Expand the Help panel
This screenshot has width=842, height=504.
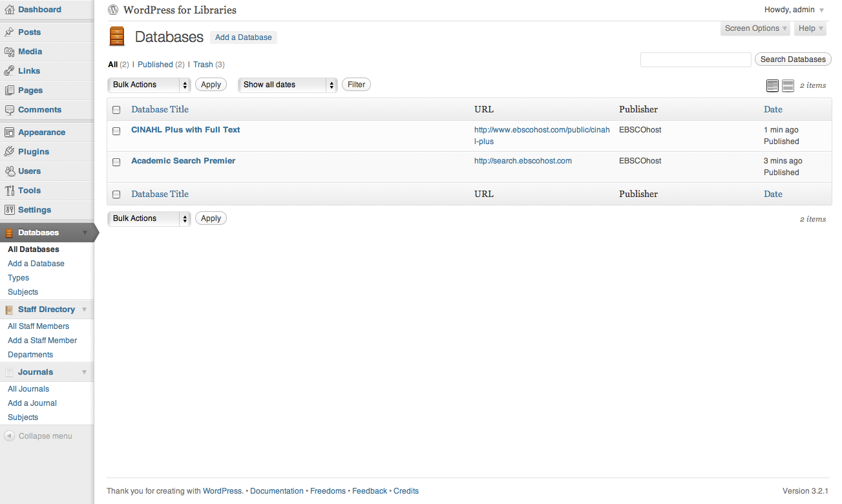[811, 28]
